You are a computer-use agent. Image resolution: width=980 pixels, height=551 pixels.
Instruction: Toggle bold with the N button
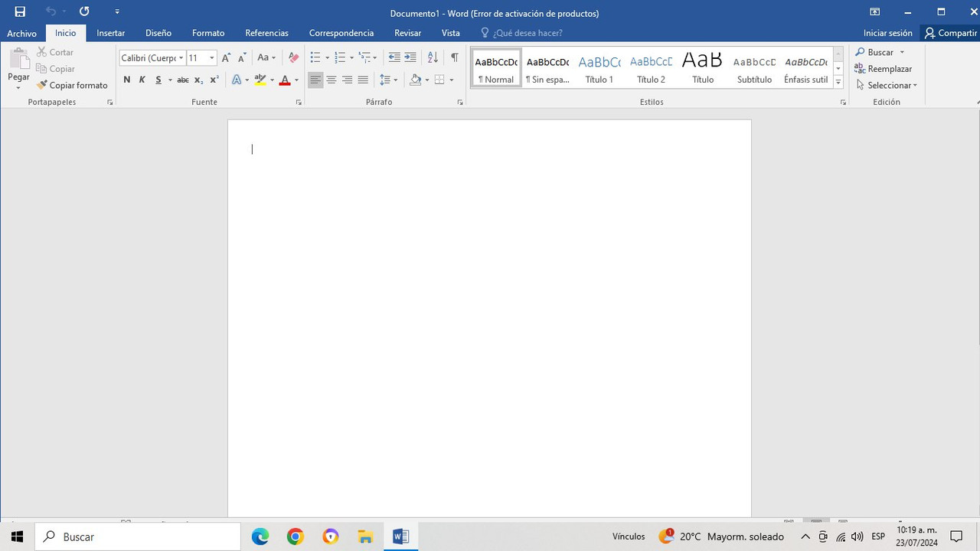[126, 80]
